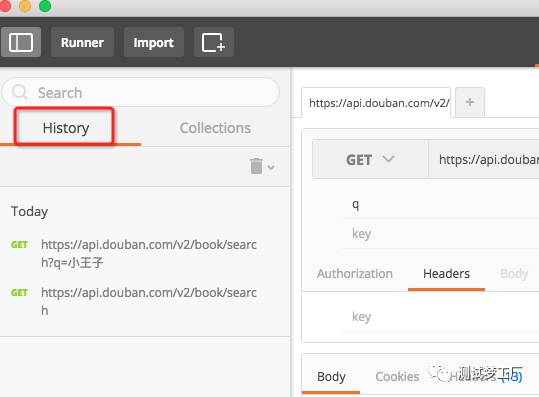The height and width of the screenshot is (397, 539).
Task: Open the response Cookies tab
Action: click(x=397, y=376)
